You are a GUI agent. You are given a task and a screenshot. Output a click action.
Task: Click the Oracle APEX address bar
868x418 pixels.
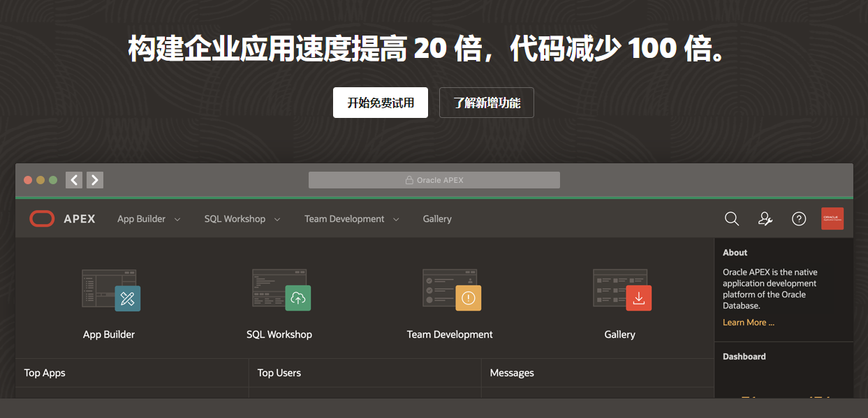pos(434,180)
